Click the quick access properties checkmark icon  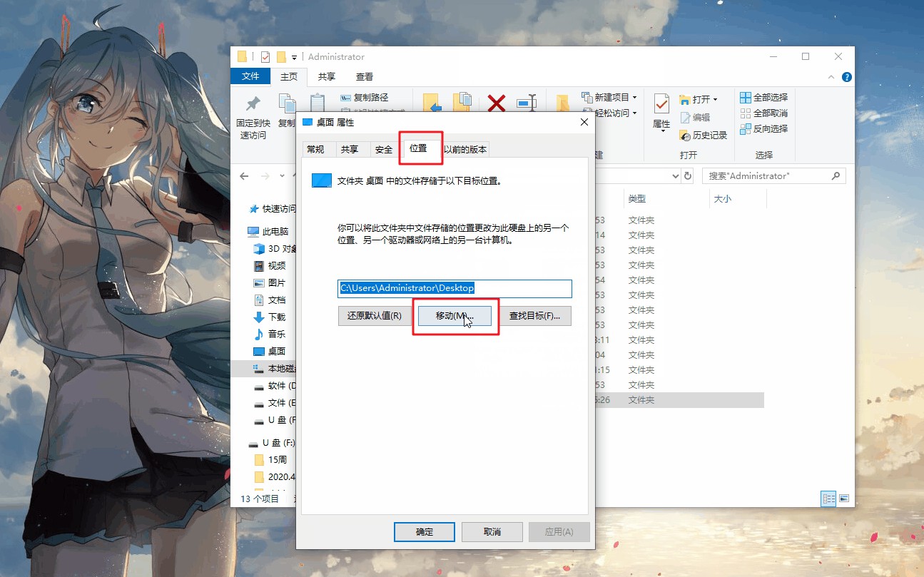click(x=265, y=56)
